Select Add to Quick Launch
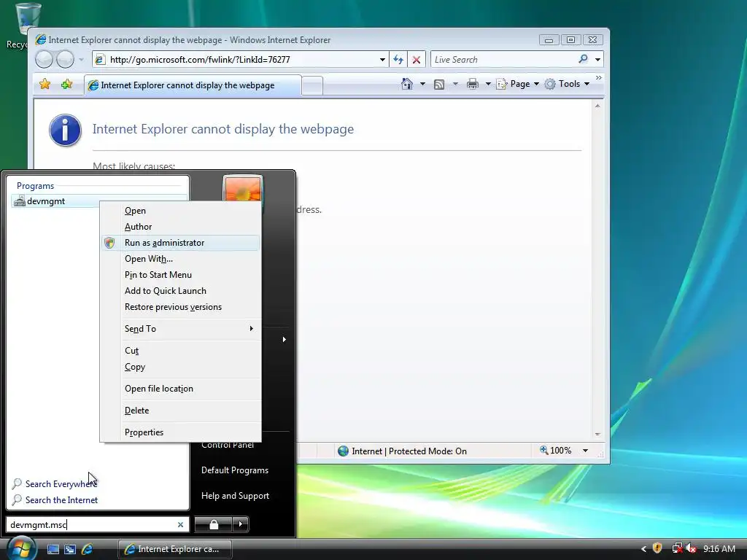The height and width of the screenshot is (560, 747). click(181, 291)
